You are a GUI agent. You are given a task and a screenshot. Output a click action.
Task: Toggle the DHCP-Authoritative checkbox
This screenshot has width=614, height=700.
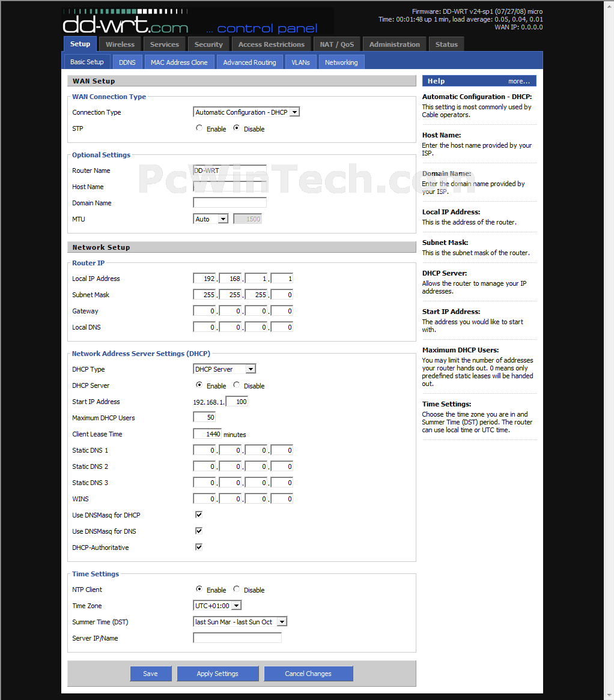tap(199, 547)
